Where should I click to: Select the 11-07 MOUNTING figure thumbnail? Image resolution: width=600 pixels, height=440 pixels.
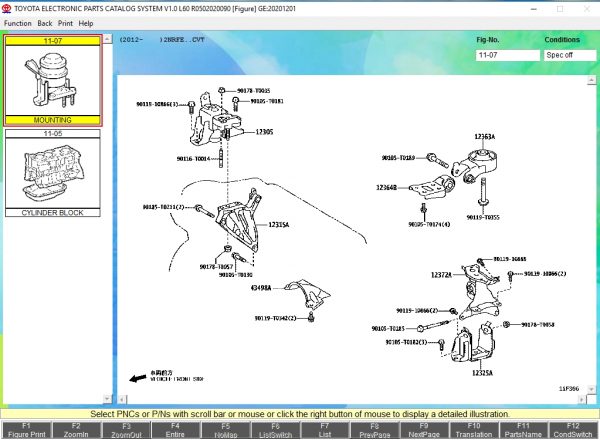(53, 80)
